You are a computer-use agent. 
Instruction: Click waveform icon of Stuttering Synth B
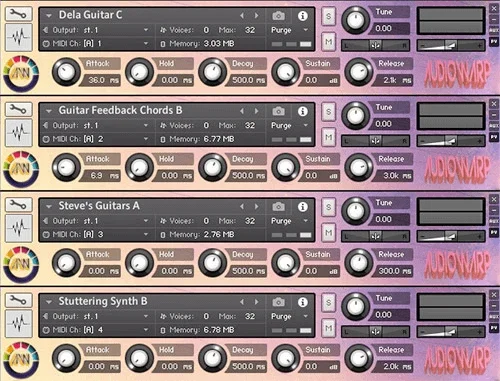19,324
